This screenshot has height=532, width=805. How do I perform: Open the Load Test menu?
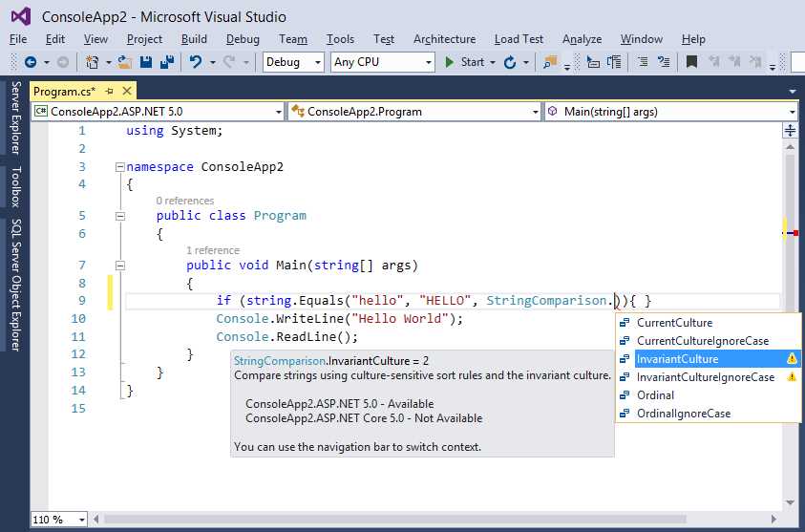(519, 39)
